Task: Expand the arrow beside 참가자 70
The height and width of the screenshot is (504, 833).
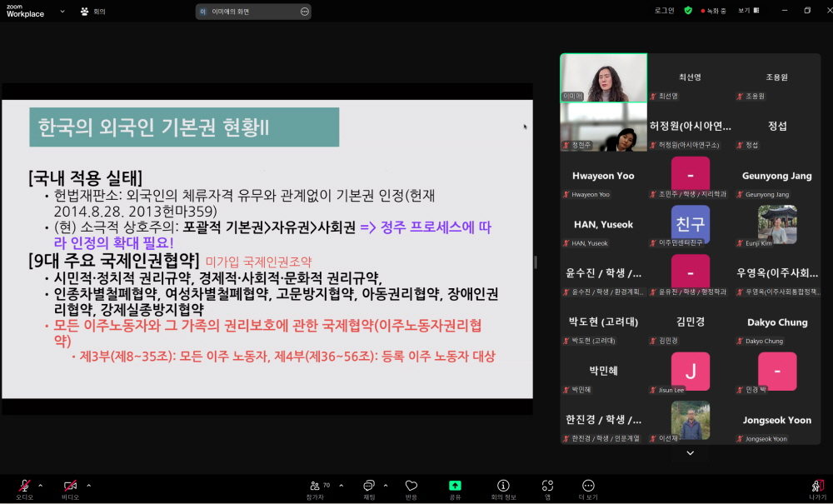Action: pyautogui.click(x=341, y=486)
